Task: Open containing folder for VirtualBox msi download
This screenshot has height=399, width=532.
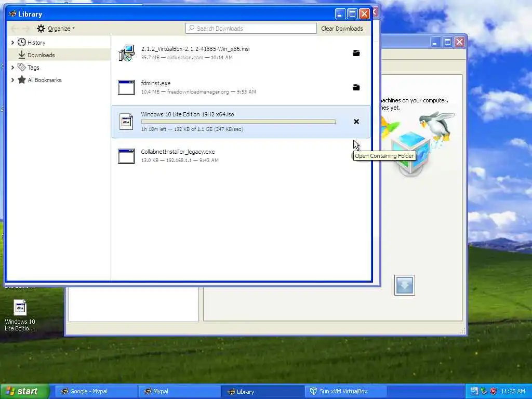Action: point(356,53)
